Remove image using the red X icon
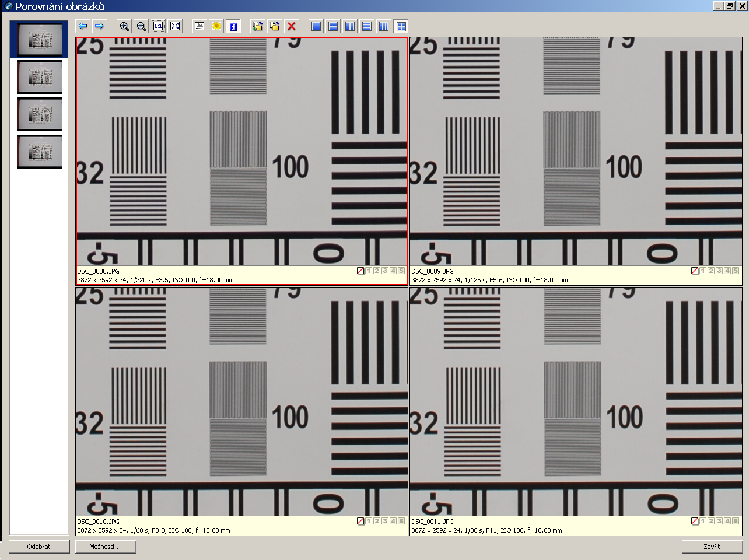The width and height of the screenshot is (749, 560). tap(292, 26)
